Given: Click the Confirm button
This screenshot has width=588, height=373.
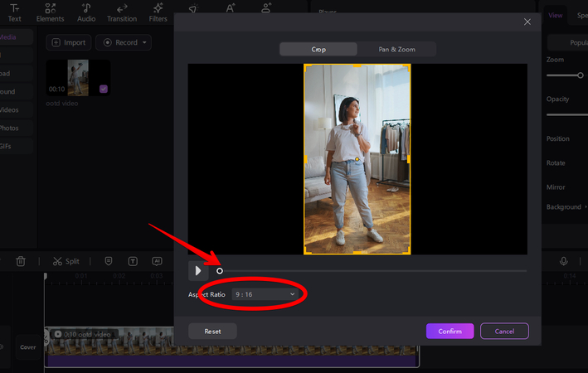Looking at the screenshot, I should tap(450, 331).
